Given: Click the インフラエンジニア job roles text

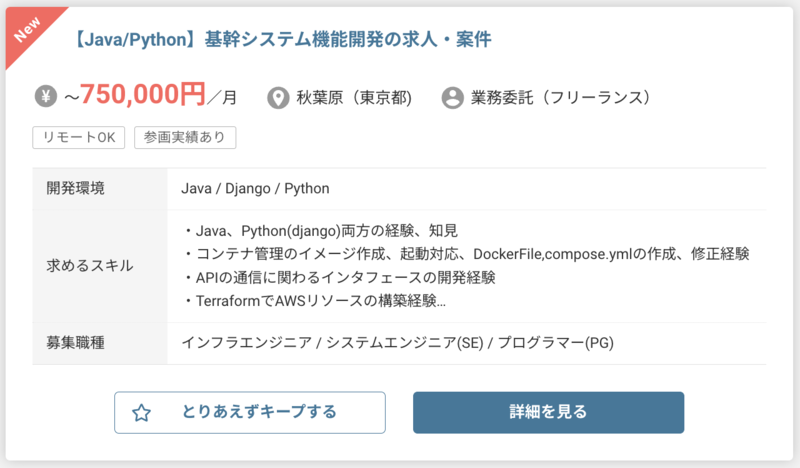Looking at the screenshot, I should point(397,343).
